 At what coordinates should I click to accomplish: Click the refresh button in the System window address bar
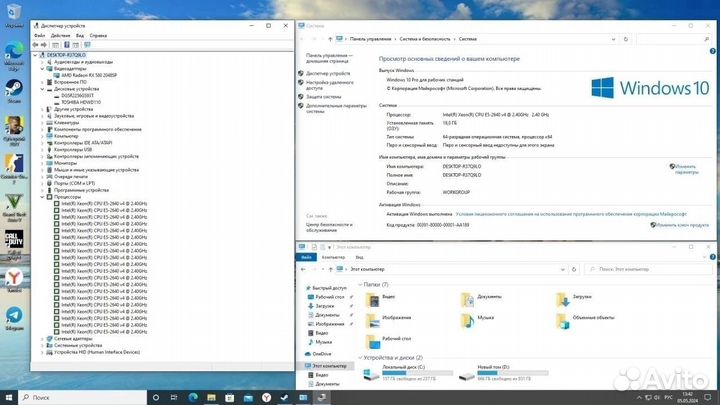(625, 39)
